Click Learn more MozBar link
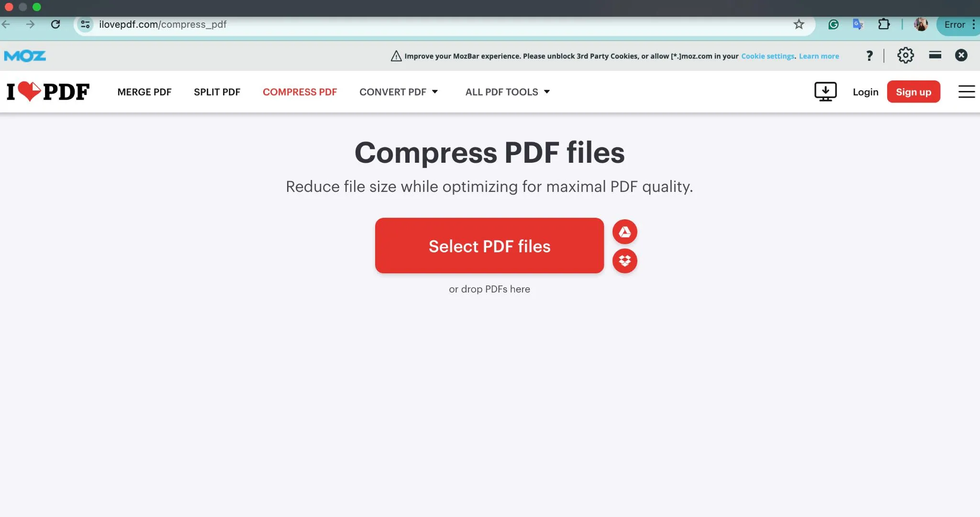The width and height of the screenshot is (980, 517). pos(819,56)
